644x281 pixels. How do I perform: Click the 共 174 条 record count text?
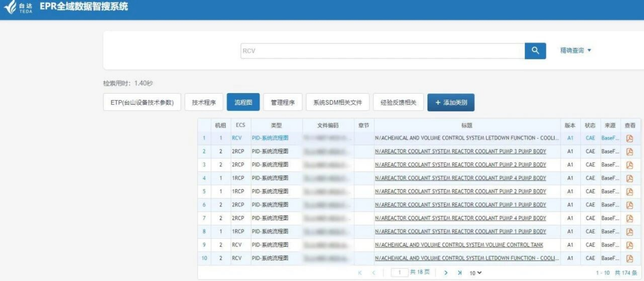626,273
